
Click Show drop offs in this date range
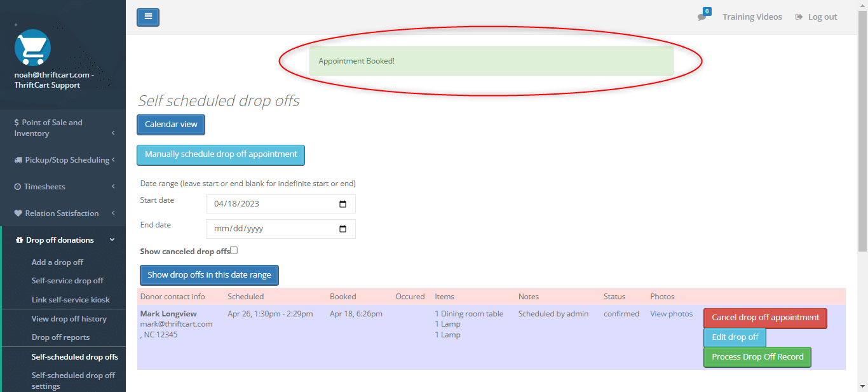(209, 275)
